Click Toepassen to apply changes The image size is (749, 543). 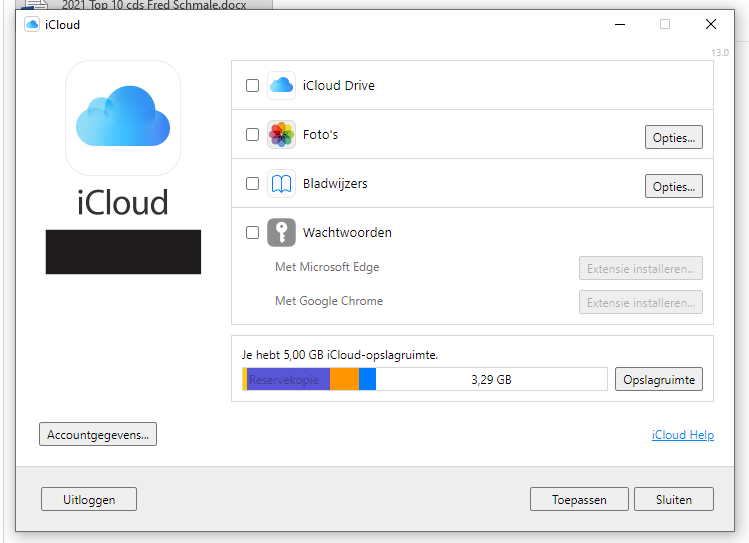click(x=579, y=499)
